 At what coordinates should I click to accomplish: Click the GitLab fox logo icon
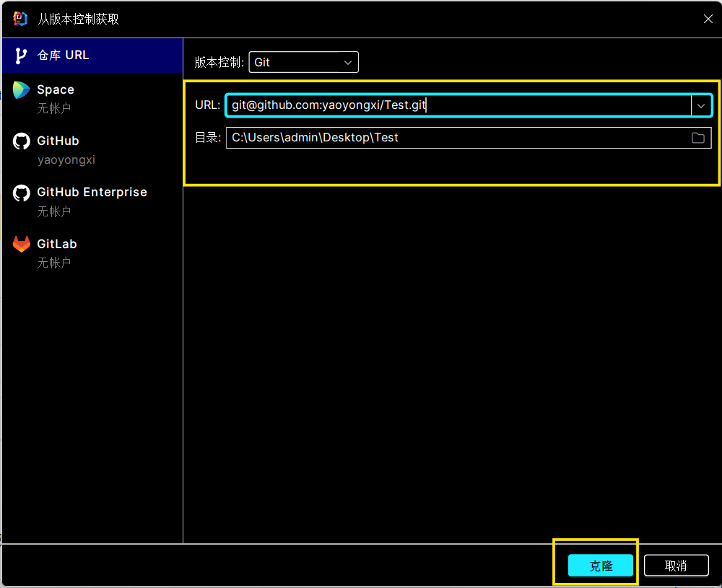21,245
